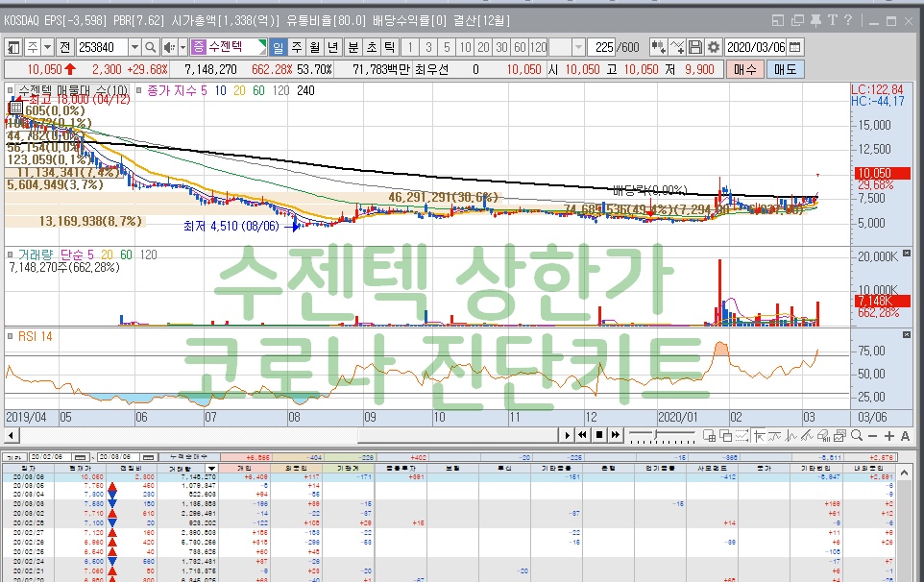Viewport: 924px width, 582px height.
Task: Click the purple 증 badge before 수젠텍
Action: click(199, 47)
